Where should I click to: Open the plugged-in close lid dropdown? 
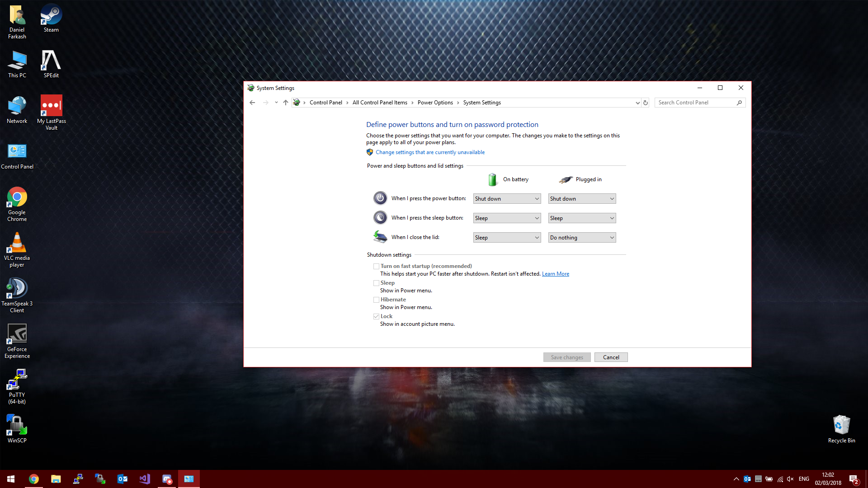(582, 238)
